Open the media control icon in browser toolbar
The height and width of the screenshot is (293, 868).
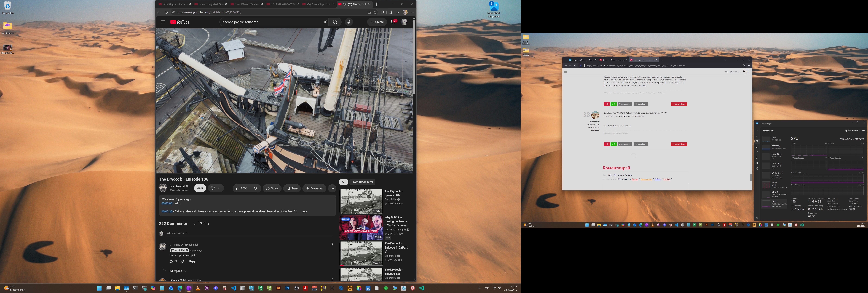391,12
